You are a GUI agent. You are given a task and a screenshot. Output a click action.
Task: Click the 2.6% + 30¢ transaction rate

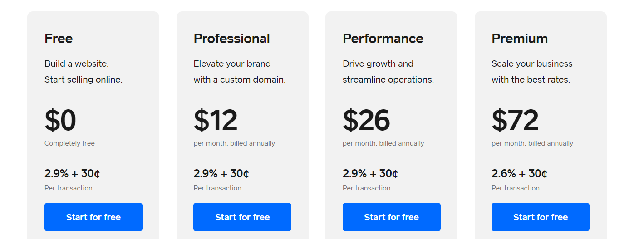[519, 174]
